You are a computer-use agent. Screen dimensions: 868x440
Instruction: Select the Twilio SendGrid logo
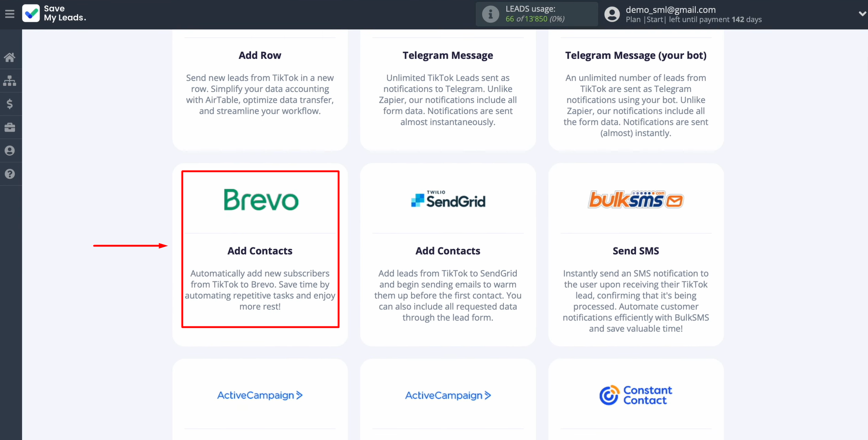448,200
